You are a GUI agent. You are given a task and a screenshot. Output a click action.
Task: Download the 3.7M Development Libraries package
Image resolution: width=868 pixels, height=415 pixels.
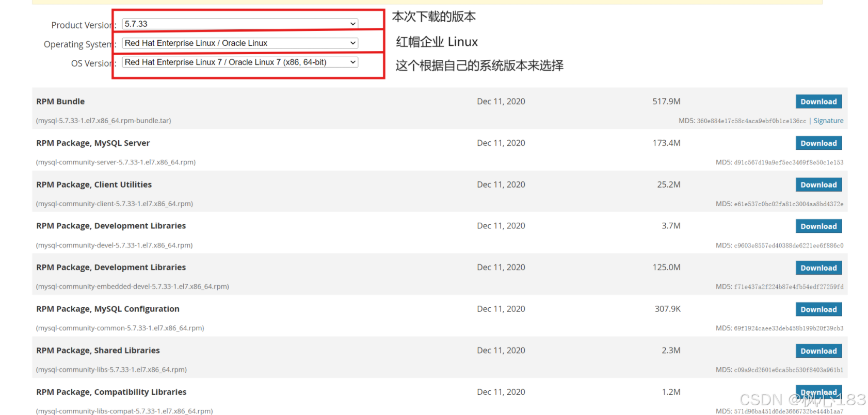818,226
